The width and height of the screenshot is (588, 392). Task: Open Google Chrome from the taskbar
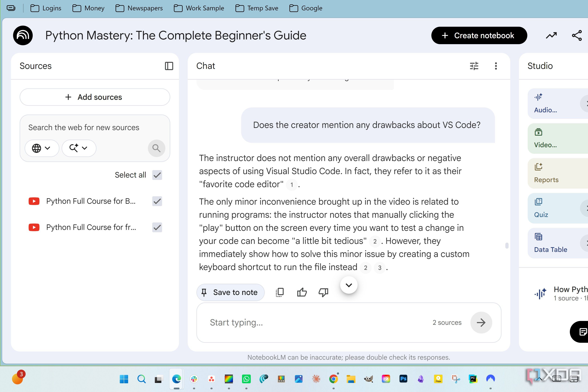(334, 379)
